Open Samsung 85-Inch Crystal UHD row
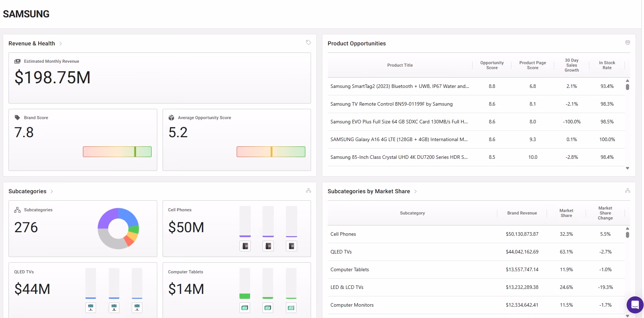Image resolution: width=644 pixels, height=318 pixels. 476,157
